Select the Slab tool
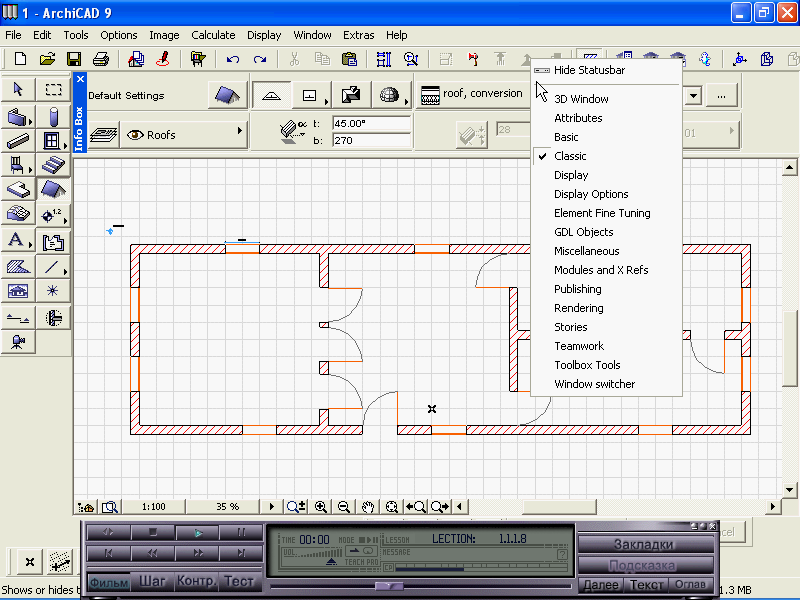 [x=18, y=189]
